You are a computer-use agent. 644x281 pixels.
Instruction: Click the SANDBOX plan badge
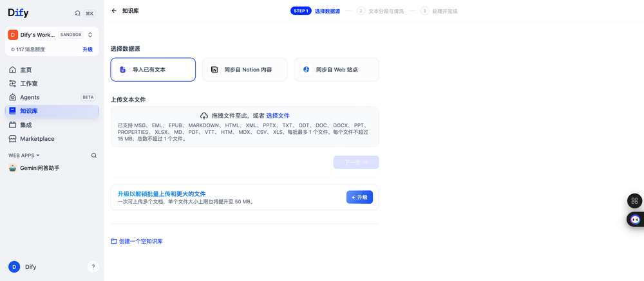[71, 35]
